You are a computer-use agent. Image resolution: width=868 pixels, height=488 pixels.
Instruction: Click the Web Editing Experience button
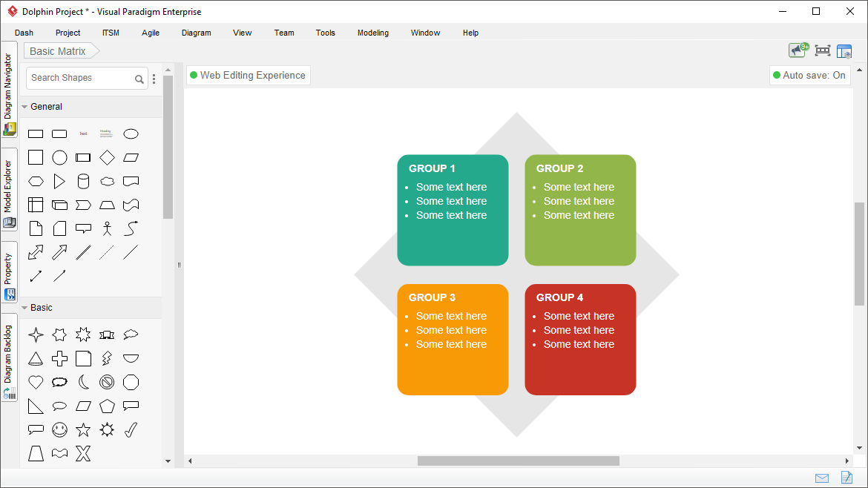point(248,75)
